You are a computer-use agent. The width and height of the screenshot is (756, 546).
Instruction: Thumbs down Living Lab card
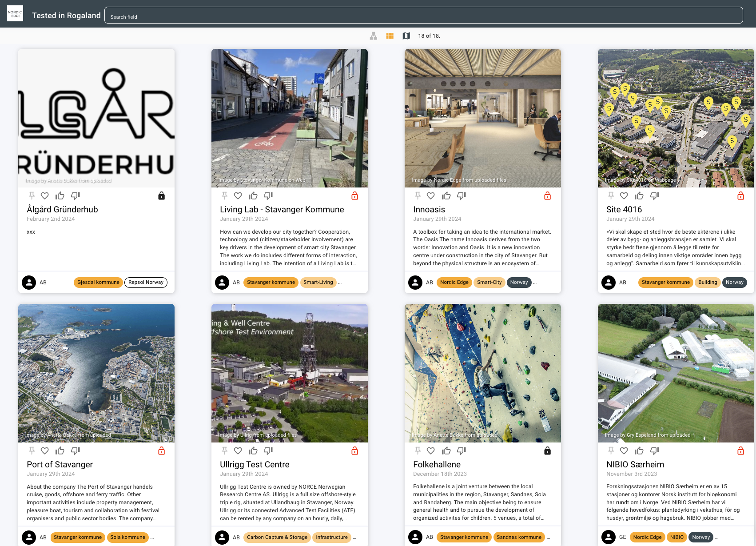[269, 195]
